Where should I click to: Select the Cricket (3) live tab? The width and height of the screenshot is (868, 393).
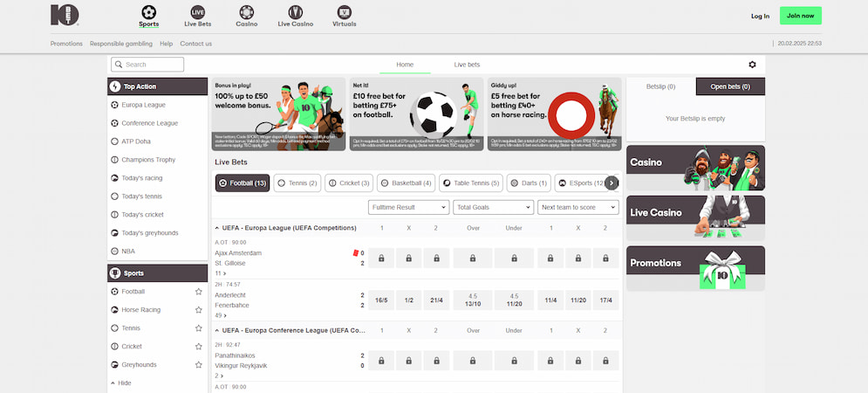point(349,183)
